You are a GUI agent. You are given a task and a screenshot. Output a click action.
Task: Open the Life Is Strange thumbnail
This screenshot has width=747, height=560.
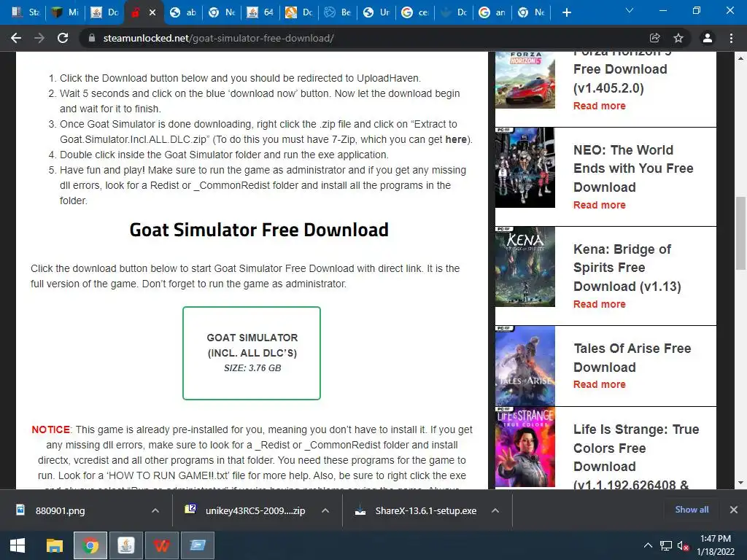525,447
